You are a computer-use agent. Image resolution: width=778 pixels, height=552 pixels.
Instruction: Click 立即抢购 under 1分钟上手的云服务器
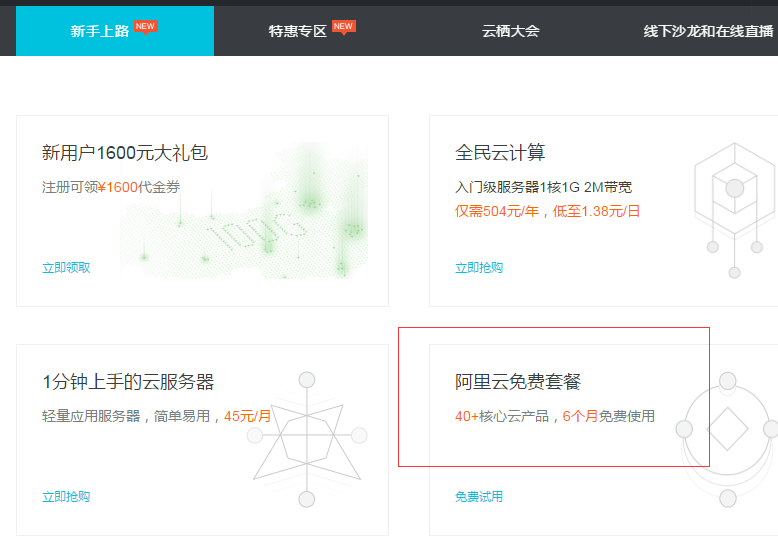pyautogui.click(x=66, y=496)
